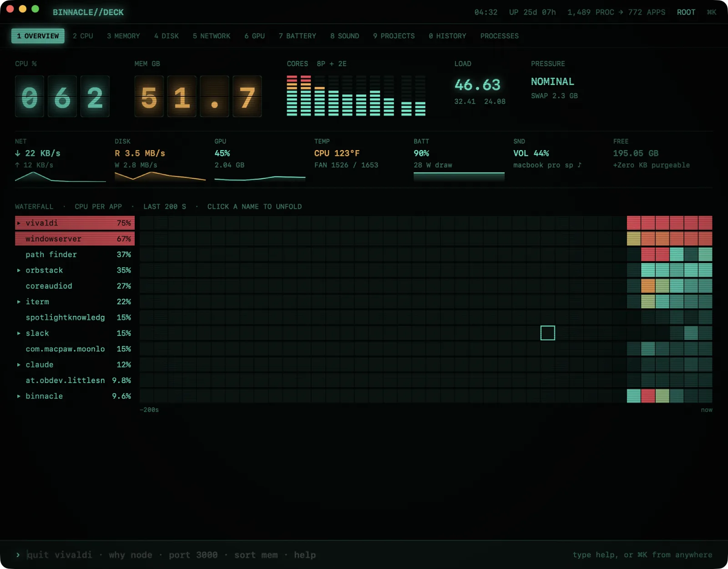Expand the iterm row disclosure triangle
728x569 pixels.
19,302
